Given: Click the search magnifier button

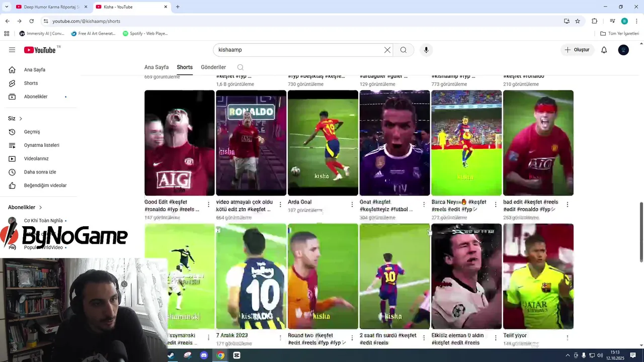Looking at the screenshot, I should click(404, 50).
